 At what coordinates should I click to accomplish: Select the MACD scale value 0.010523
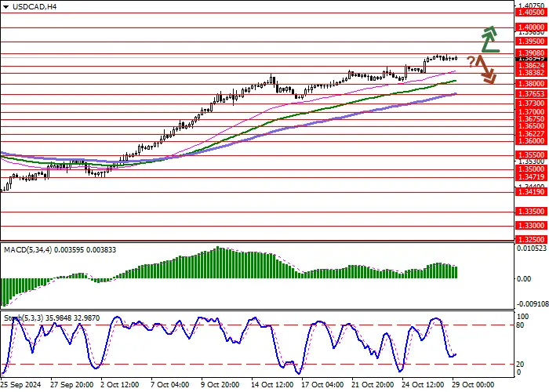[532, 249]
